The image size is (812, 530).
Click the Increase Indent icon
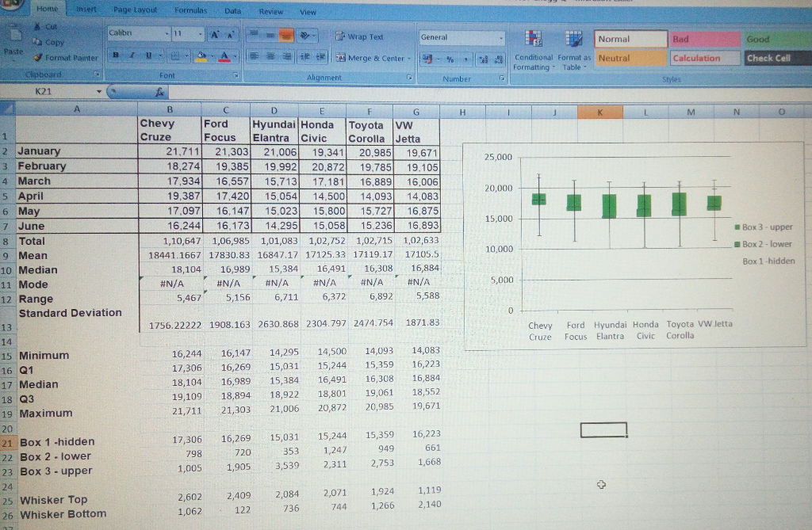[x=321, y=56]
